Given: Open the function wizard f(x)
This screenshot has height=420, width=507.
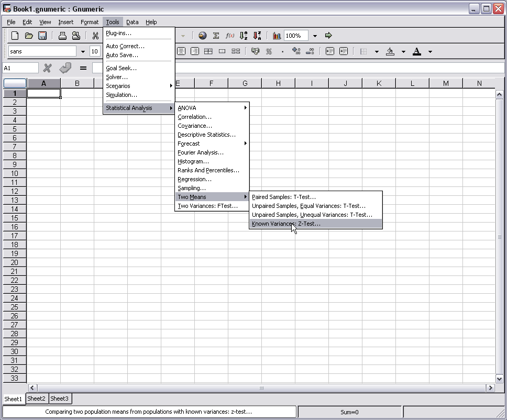Looking at the screenshot, I should [x=229, y=36].
